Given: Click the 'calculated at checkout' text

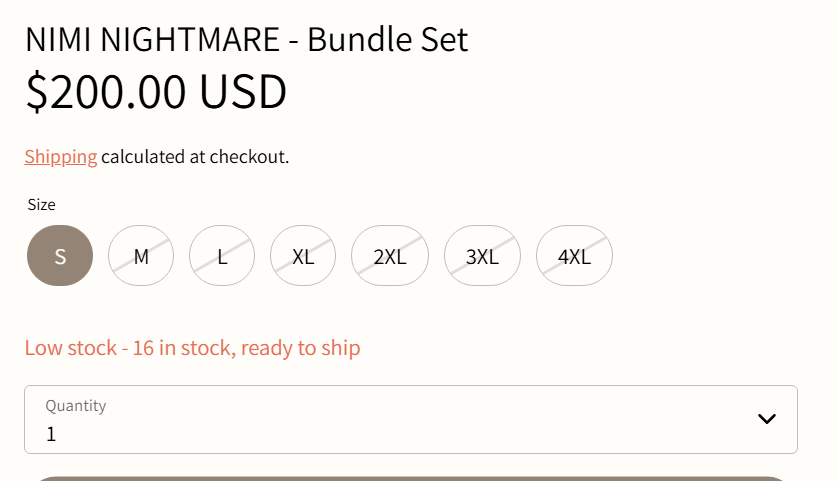Looking at the screenshot, I should tap(195, 157).
